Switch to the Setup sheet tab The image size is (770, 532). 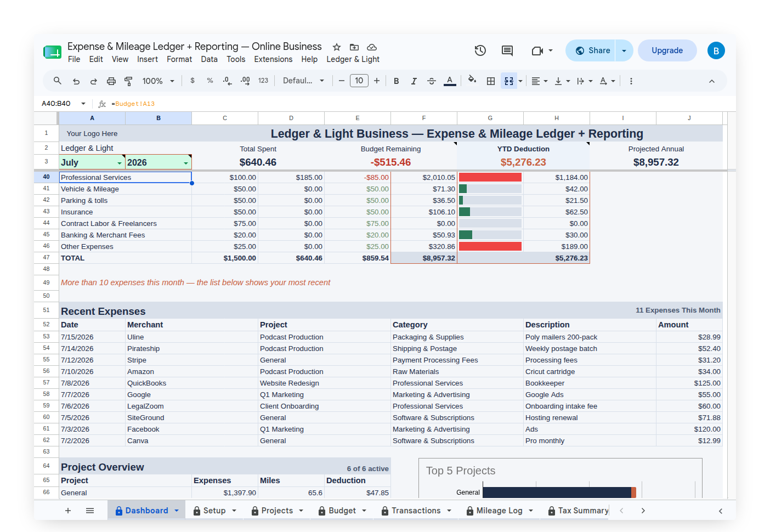(214, 511)
